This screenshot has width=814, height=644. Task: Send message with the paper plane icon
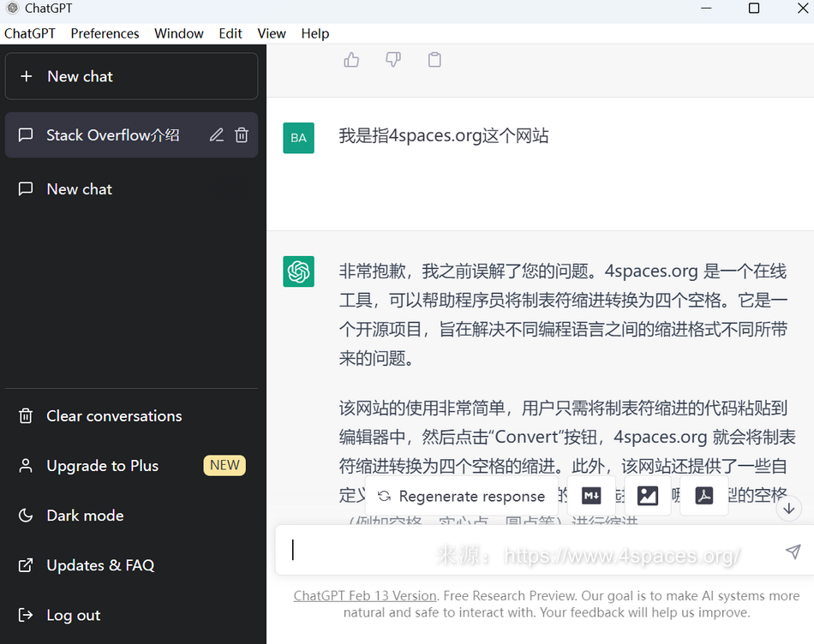[x=793, y=552]
